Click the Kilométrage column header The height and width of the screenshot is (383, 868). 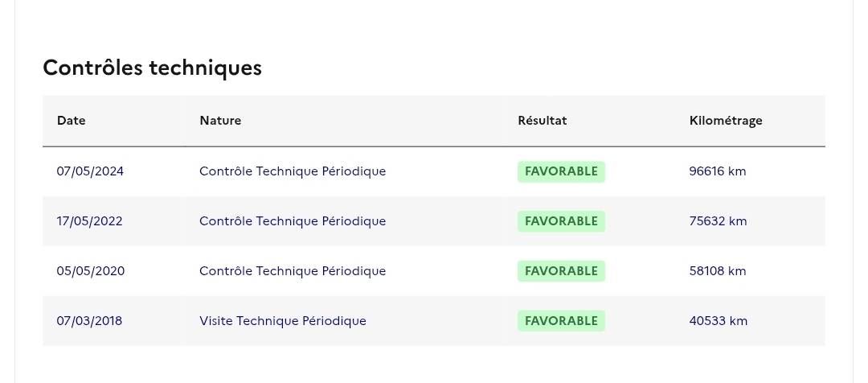(726, 120)
